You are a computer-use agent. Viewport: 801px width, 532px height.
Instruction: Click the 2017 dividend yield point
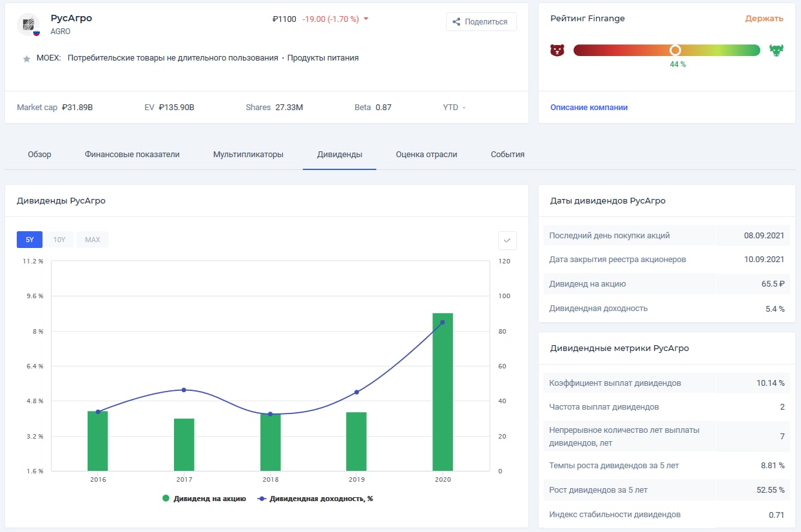pos(184,390)
